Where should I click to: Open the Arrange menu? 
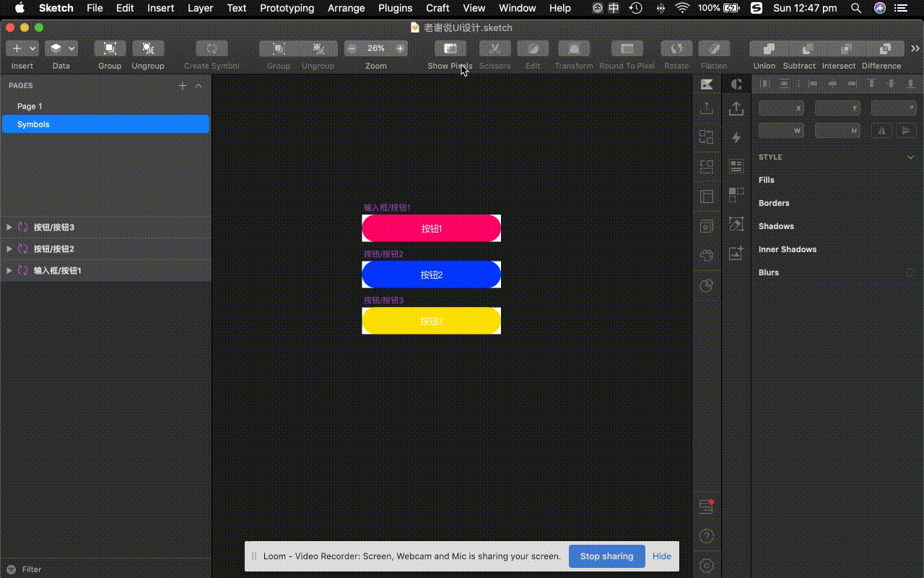(346, 8)
